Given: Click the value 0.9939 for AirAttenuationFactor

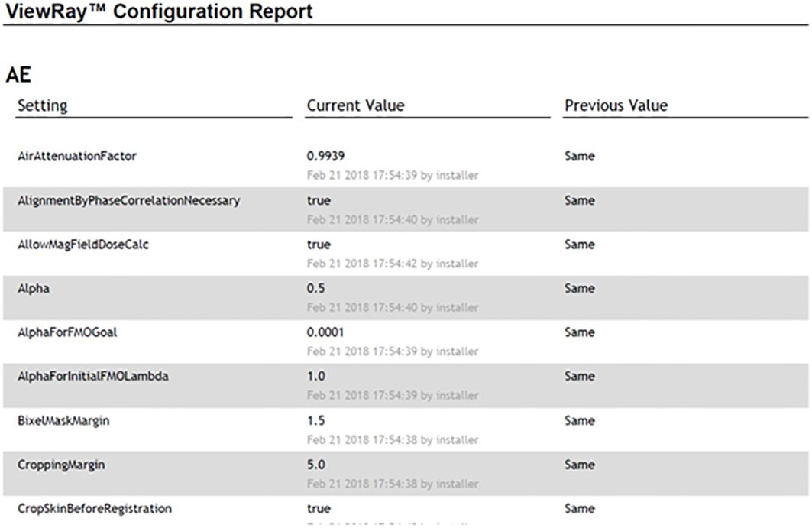Looking at the screenshot, I should [x=325, y=156].
